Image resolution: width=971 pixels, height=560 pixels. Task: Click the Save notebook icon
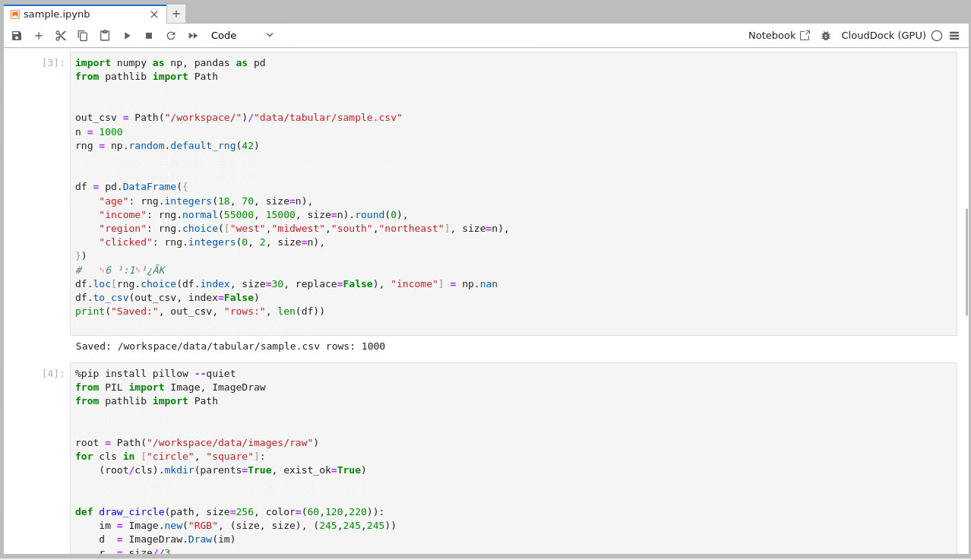[17, 36]
